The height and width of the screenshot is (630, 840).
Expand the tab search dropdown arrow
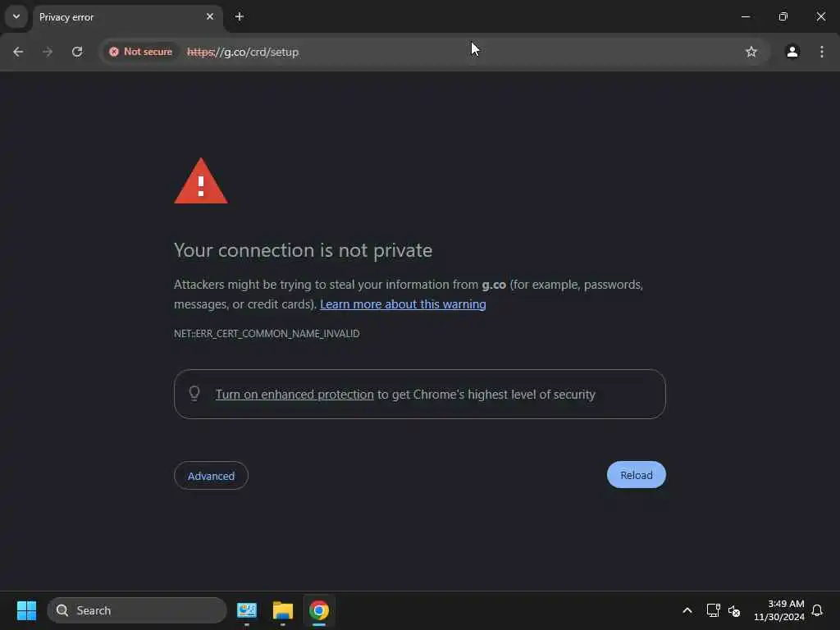click(16, 16)
